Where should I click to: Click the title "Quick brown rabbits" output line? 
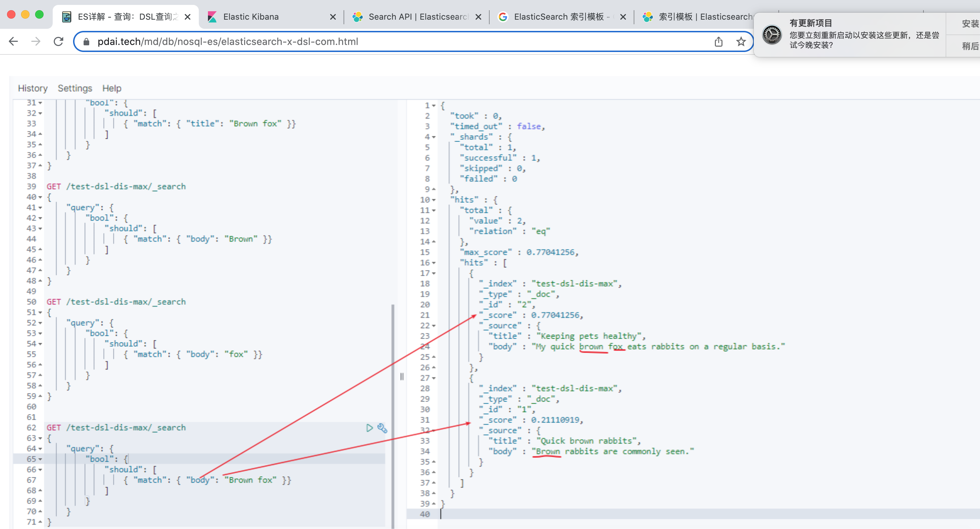pos(564,441)
